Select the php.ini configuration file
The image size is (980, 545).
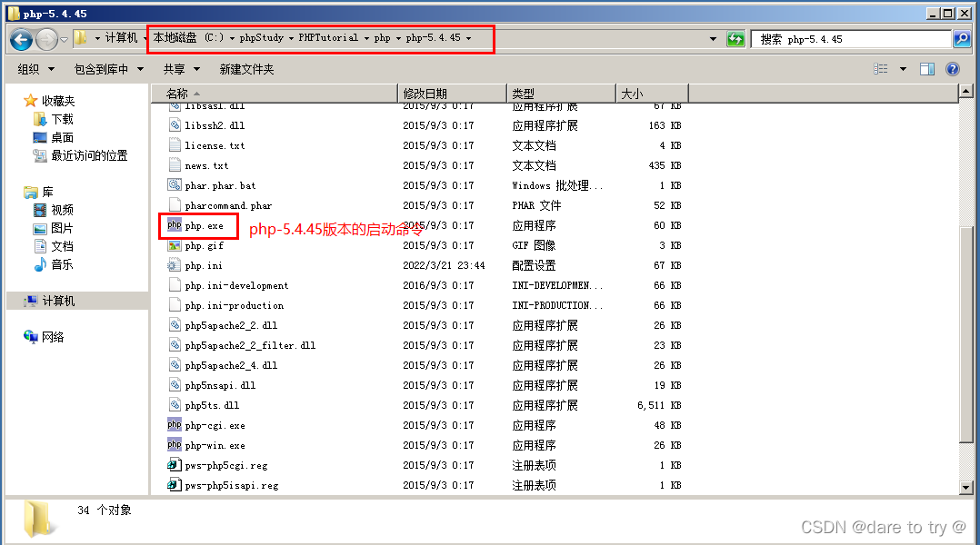tap(203, 265)
